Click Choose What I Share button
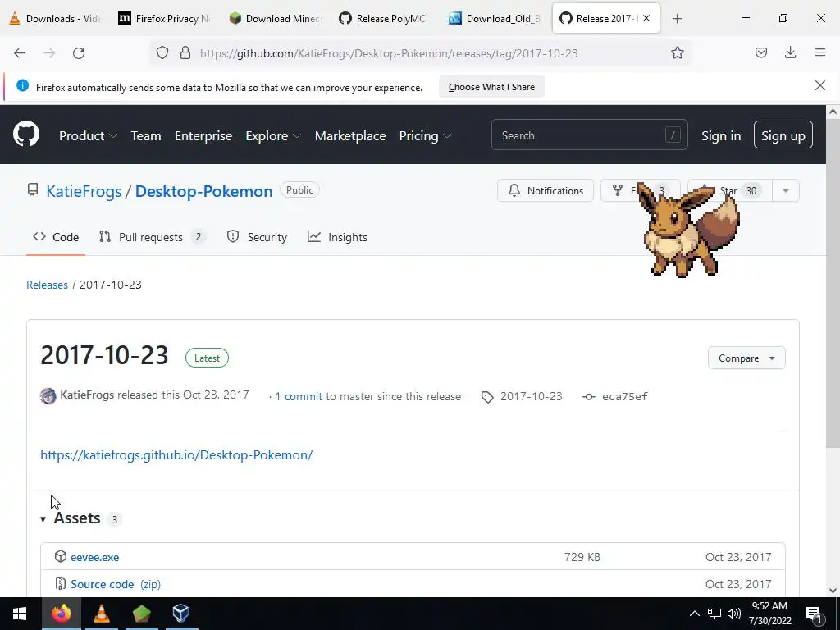This screenshot has width=840, height=630. pyautogui.click(x=491, y=87)
